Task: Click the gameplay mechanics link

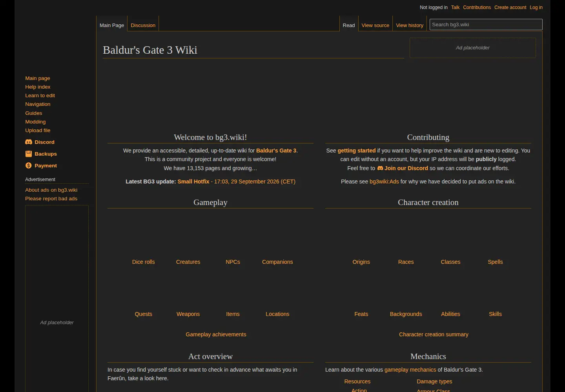Action: point(410,370)
